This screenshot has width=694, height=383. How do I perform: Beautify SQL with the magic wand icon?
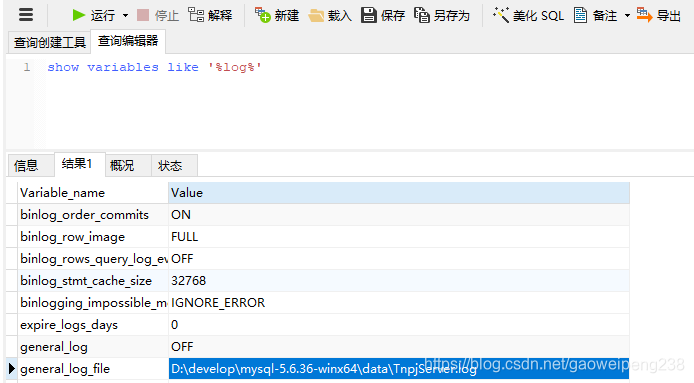tap(501, 15)
